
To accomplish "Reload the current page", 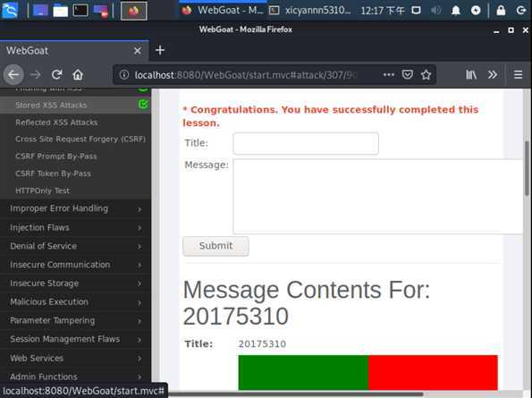I will point(56,74).
